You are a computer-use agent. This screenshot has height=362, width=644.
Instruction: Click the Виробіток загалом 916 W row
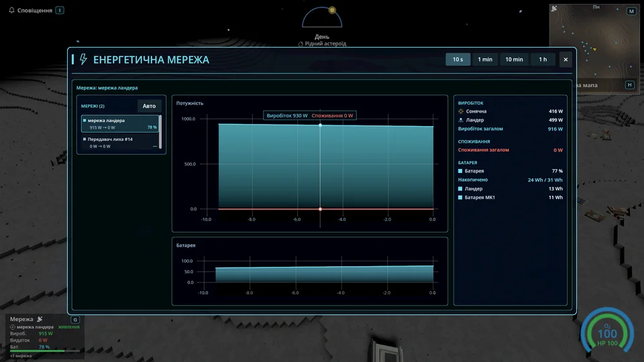pyautogui.click(x=510, y=129)
